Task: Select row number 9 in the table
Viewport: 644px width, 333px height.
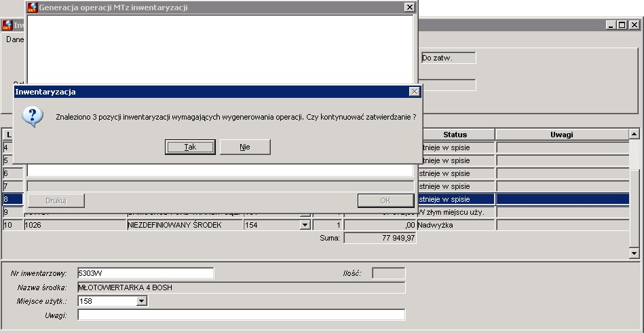Action: (13, 212)
